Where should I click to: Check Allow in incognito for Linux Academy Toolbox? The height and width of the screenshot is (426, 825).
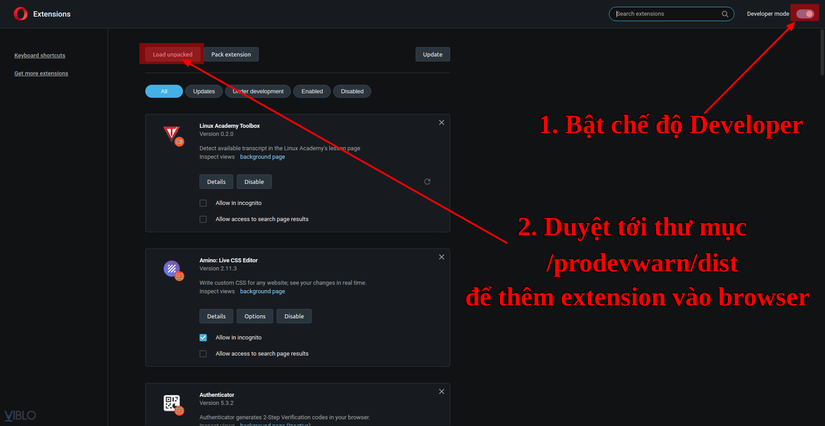coord(203,203)
